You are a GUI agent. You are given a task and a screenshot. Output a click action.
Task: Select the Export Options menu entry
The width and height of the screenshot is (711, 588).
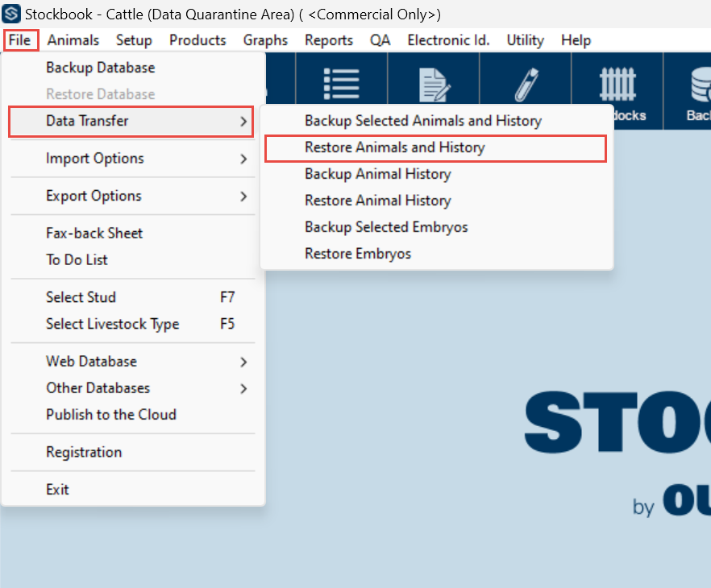pyautogui.click(x=133, y=197)
